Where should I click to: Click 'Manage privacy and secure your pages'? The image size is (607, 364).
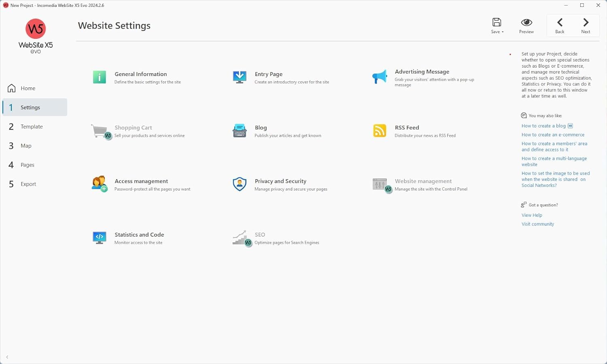pos(291,189)
